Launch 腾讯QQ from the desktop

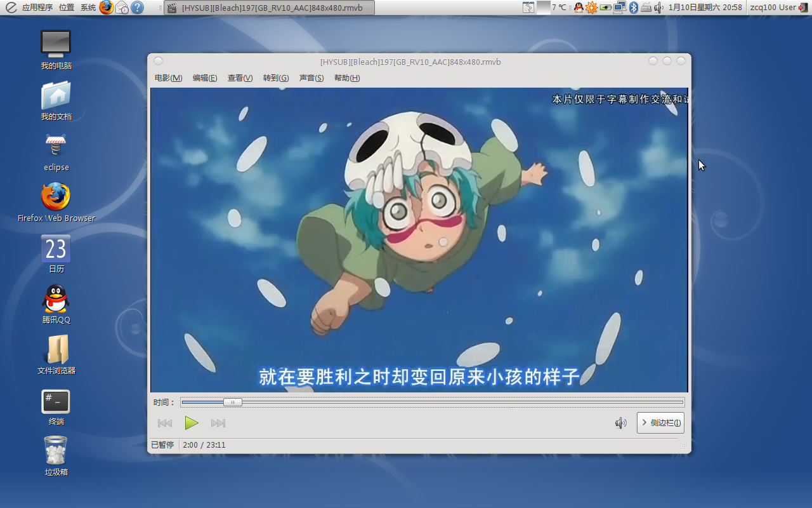point(56,304)
